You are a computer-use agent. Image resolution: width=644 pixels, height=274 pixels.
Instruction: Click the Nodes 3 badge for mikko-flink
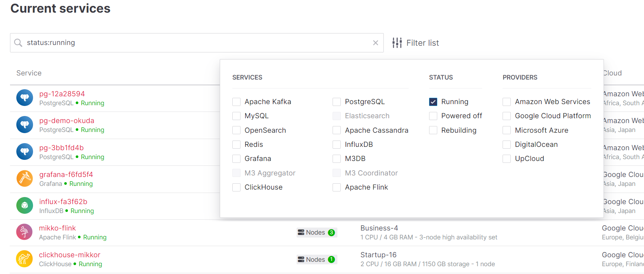(317, 232)
